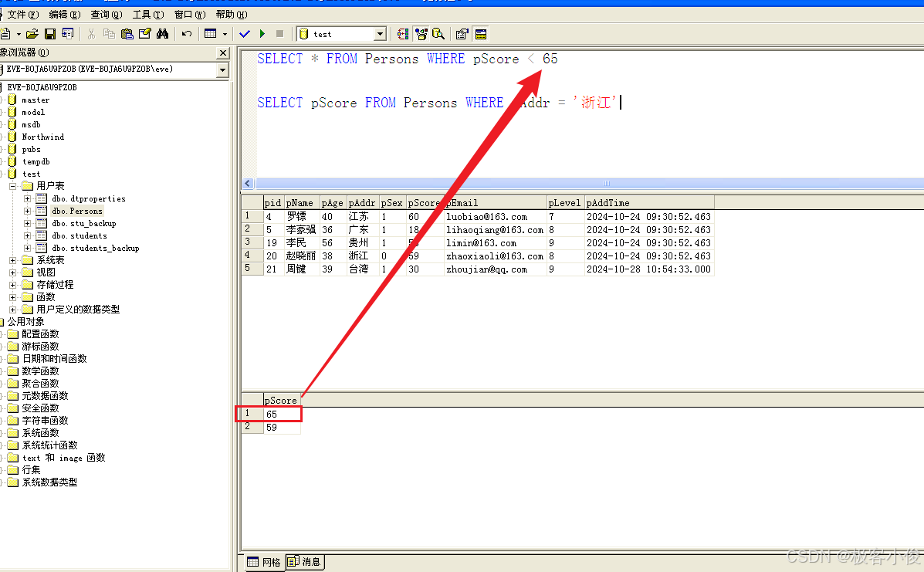Switch to the 网格 results tab

click(x=264, y=562)
